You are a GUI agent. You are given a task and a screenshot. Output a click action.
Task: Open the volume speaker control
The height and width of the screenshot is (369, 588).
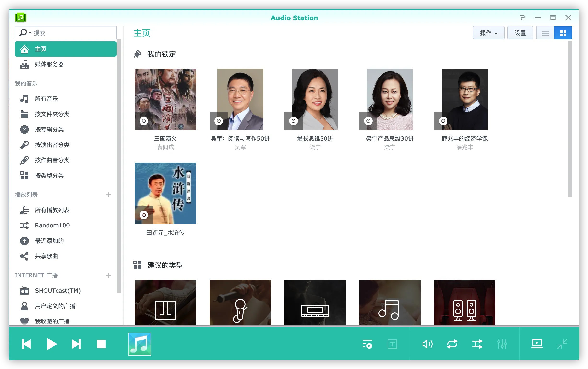tap(428, 344)
